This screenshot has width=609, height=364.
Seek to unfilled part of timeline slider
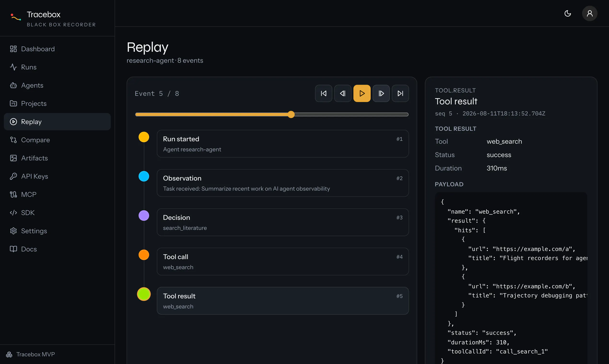click(x=351, y=114)
